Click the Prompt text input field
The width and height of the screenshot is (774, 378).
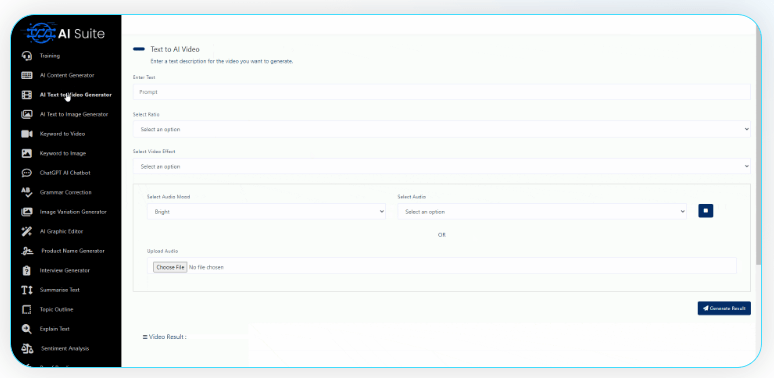442,92
